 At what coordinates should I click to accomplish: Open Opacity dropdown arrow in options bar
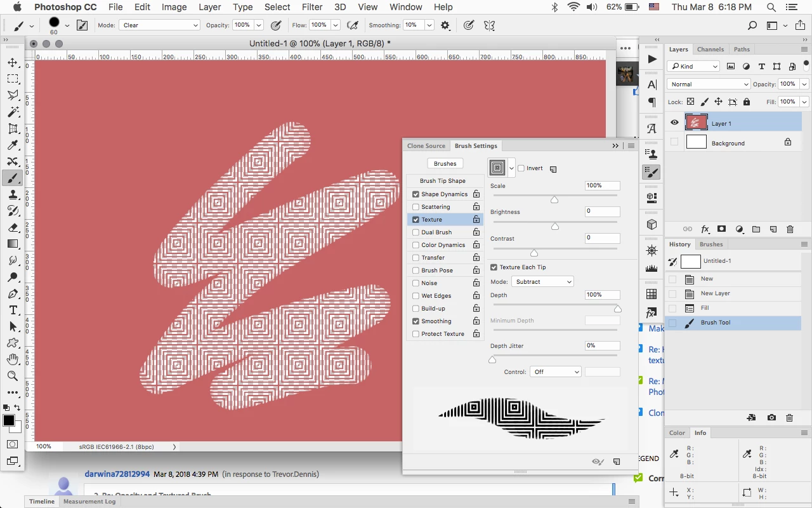tap(259, 25)
